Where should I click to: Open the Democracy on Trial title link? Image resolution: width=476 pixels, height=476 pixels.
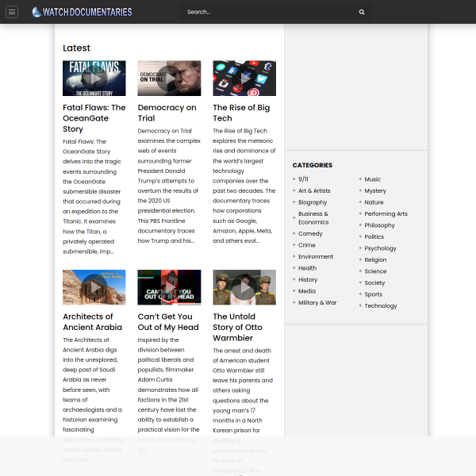tap(167, 113)
